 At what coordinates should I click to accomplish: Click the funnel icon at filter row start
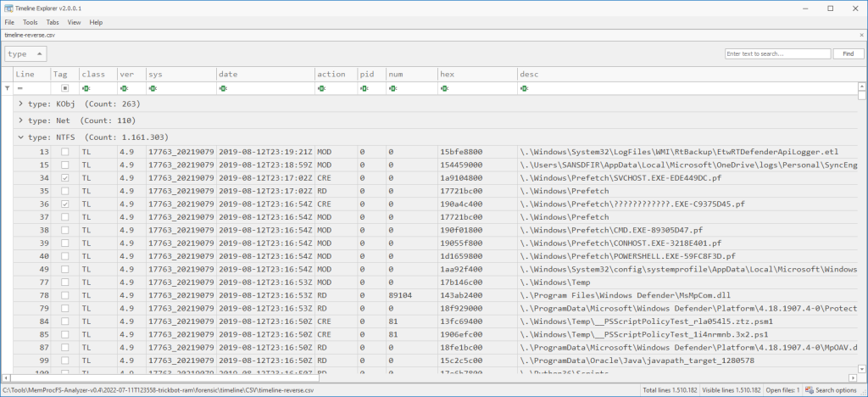coord(7,88)
